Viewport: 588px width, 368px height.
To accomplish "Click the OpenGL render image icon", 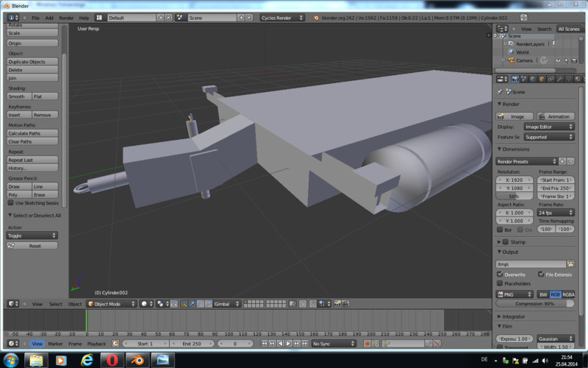I will [x=337, y=304].
